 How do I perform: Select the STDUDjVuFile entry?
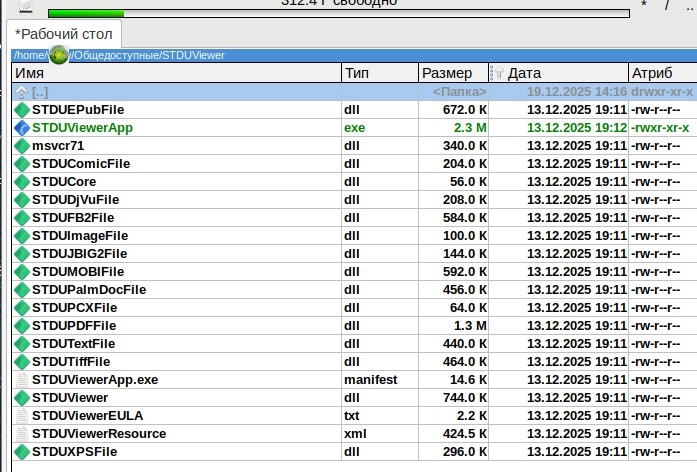coord(75,200)
